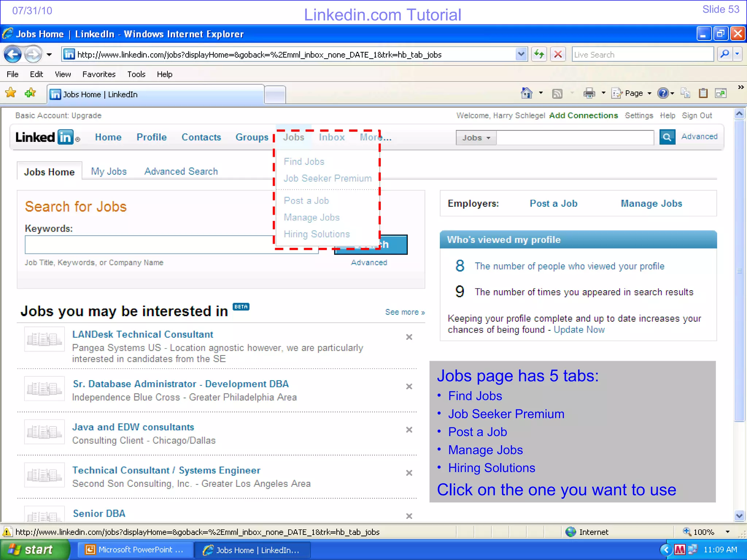Click the Refresh page icon
The image size is (747, 560).
pos(539,55)
